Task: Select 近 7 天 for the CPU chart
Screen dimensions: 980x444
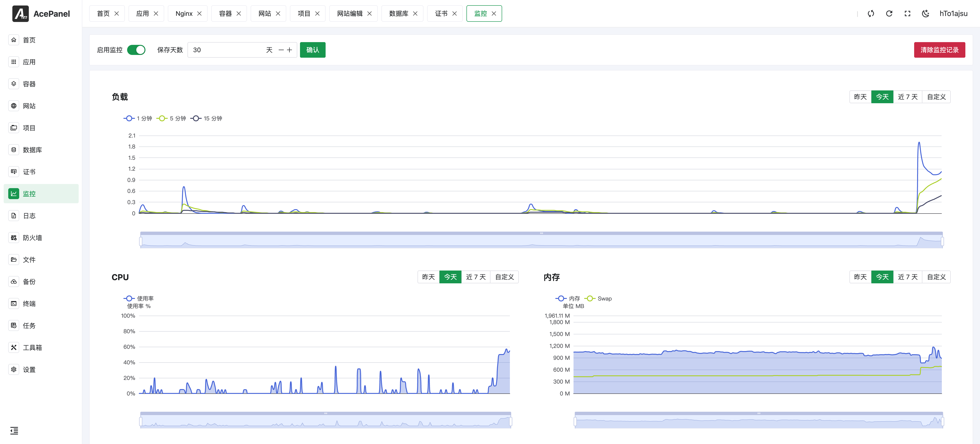Action: [x=476, y=277]
